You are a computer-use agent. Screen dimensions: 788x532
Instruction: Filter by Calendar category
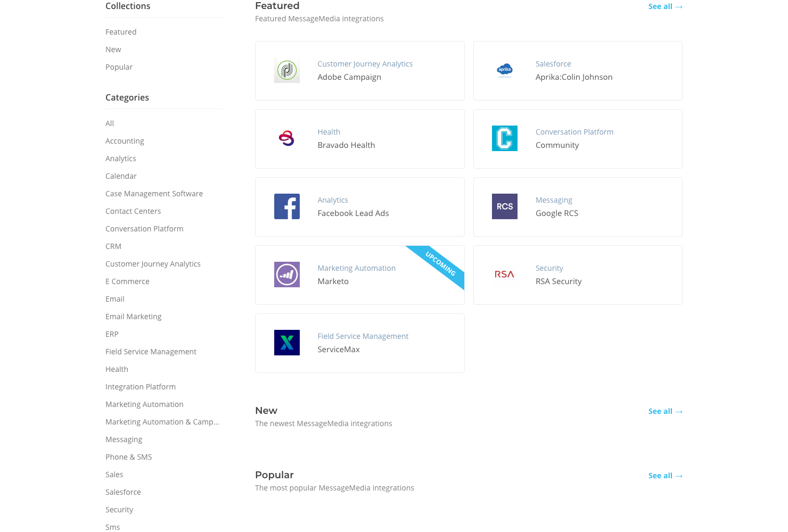click(121, 176)
